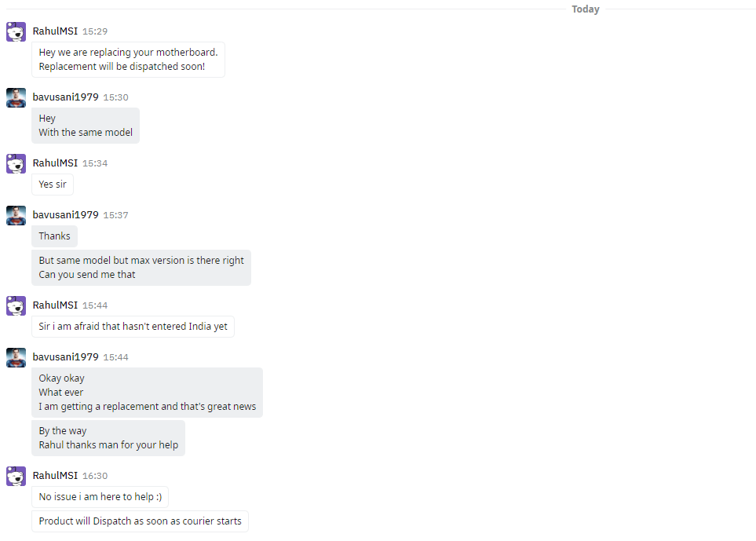The height and width of the screenshot is (541, 756).
Task: Open RahulMSI's avatar at the 15:29 message
Action: click(x=16, y=32)
